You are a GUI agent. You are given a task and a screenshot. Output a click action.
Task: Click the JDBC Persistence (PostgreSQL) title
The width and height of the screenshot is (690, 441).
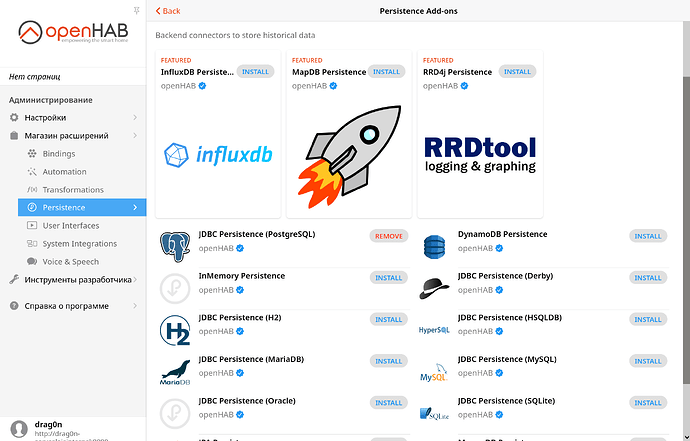(257, 234)
